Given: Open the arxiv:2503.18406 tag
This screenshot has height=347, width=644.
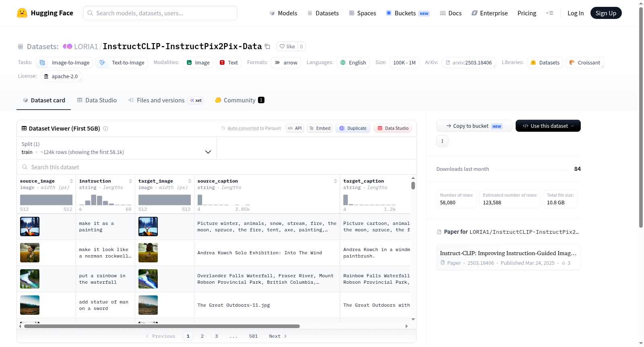Looking at the screenshot, I should (x=469, y=62).
